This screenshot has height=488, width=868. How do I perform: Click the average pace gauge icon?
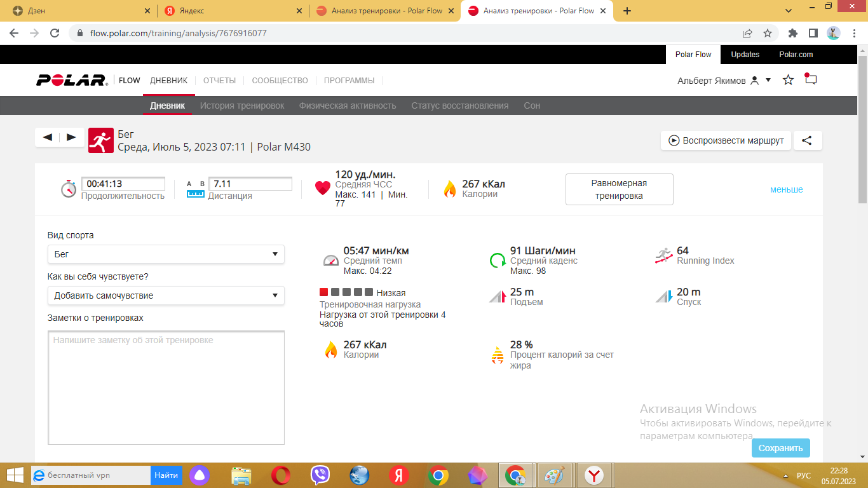tap(331, 260)
